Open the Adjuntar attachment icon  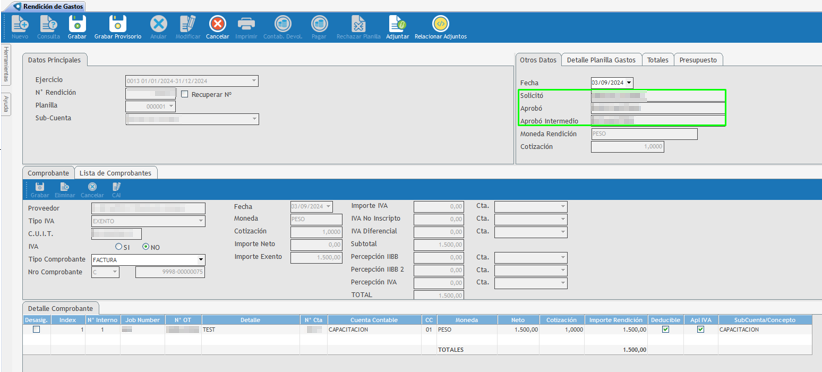click(397, 24)
